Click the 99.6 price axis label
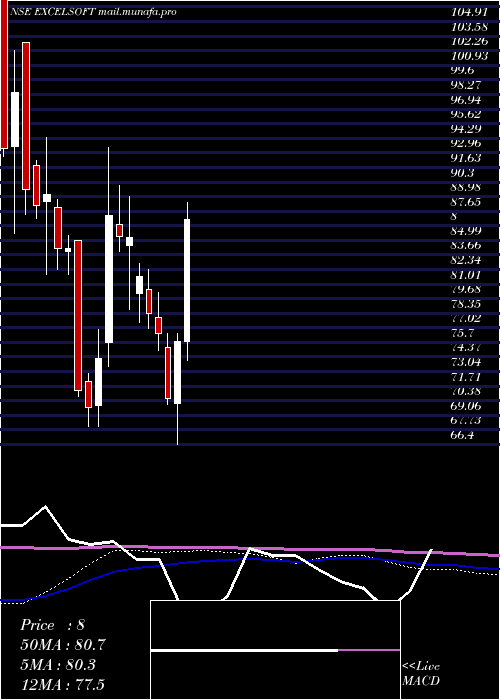This screenshot has height=700, width=500. pos(462,71)
